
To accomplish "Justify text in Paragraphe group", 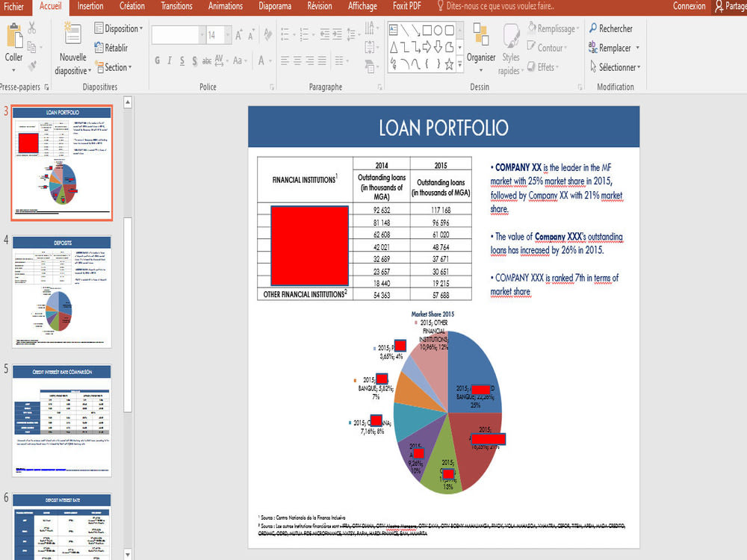I will pos(322,61).
